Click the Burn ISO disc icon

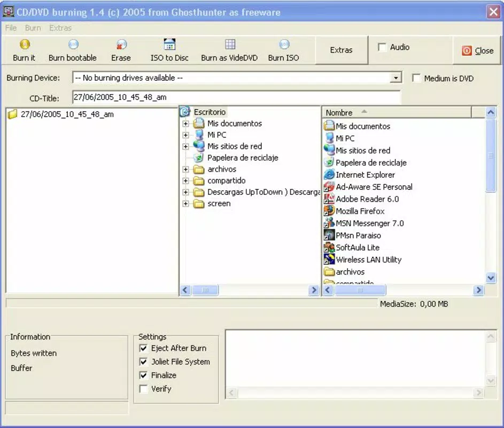pyautogui.click(x=284, y=44)
